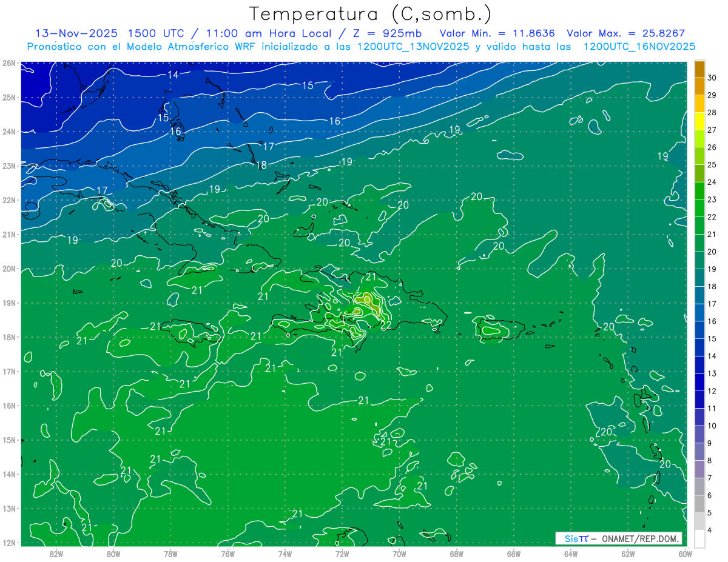
Task: Click the value 4 on the color scale
Action: coord(710,530)
